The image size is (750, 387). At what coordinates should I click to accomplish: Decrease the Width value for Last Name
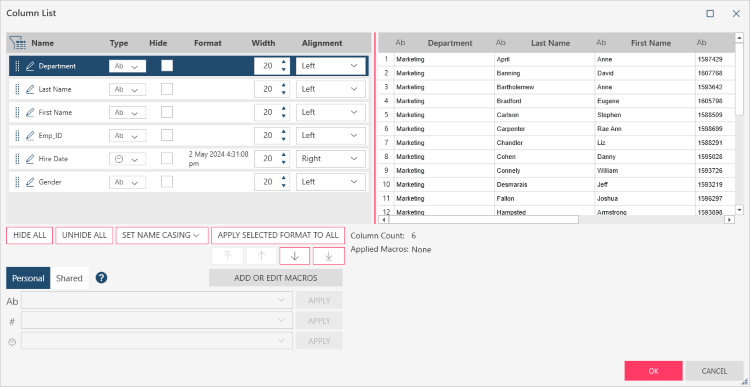click(x=284, y=93)
